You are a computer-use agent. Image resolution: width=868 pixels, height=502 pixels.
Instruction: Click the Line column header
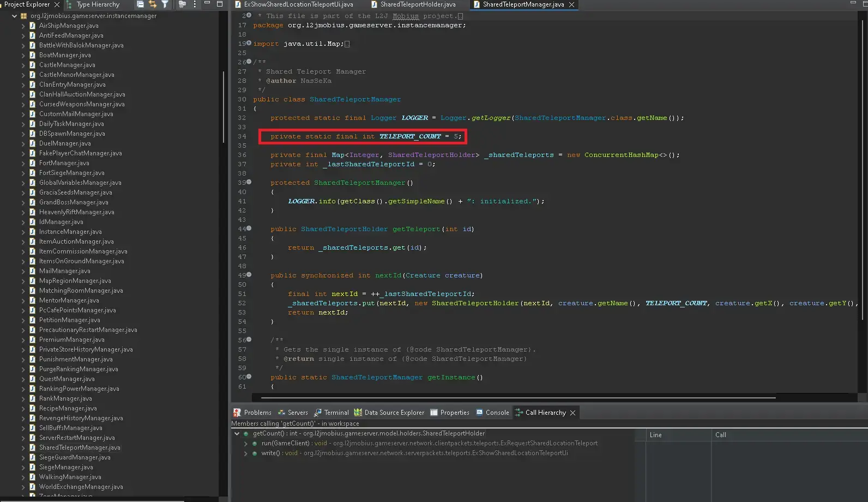pyautogui.click(x=678, y=435)
